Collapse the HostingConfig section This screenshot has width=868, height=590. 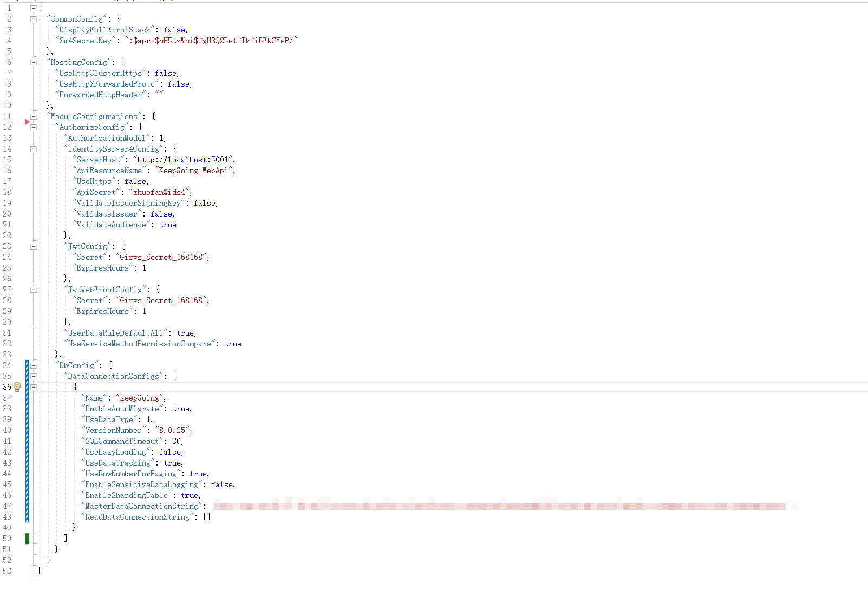point(34,62)
